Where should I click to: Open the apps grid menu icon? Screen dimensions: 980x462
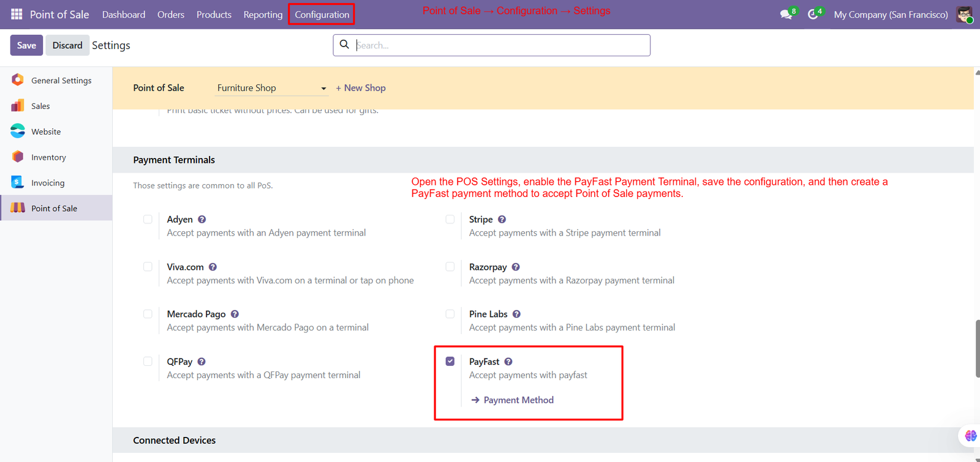point(17,14)
